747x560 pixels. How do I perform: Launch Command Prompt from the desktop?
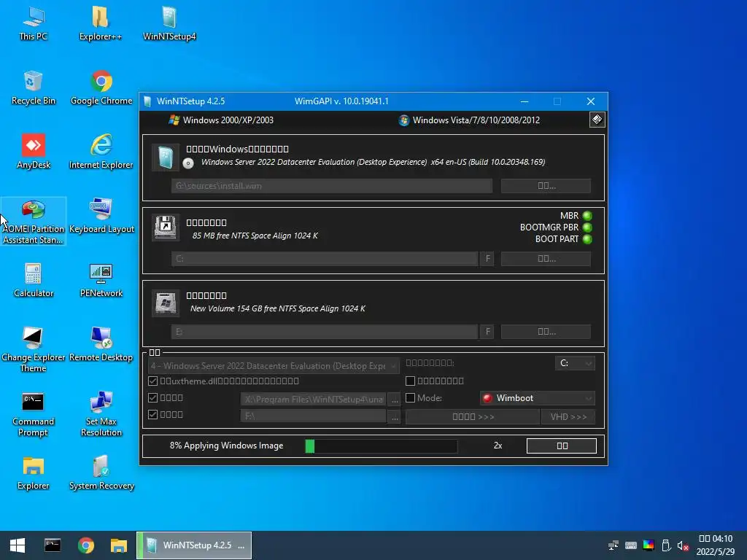pos(34,414)
